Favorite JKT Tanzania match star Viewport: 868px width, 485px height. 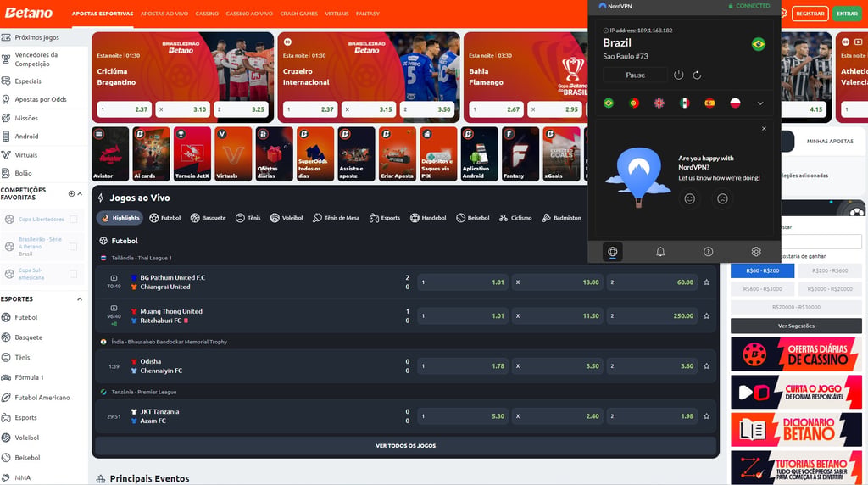pyautogui.click(x=706, y=416)
